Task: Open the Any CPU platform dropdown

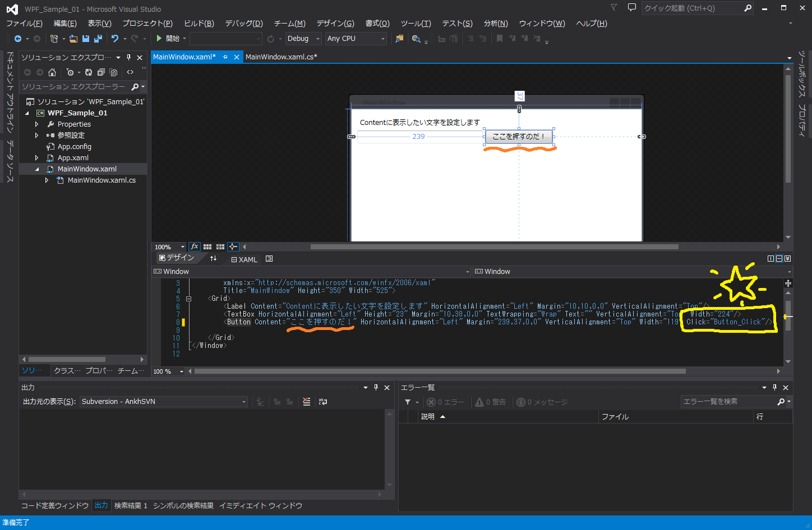Action: point(356,39)
